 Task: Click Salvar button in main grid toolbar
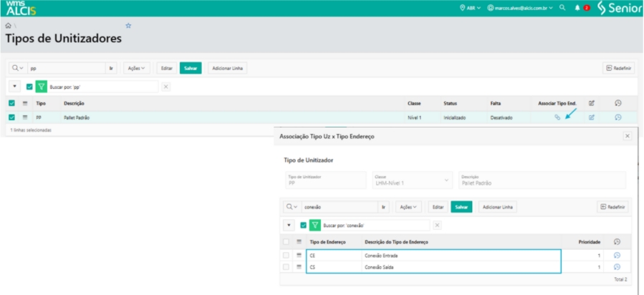point(191,68)
